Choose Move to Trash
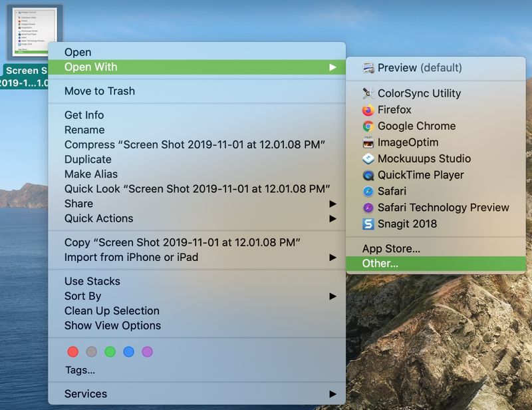The height and width of the screenshot is (410, 532). 197,91
